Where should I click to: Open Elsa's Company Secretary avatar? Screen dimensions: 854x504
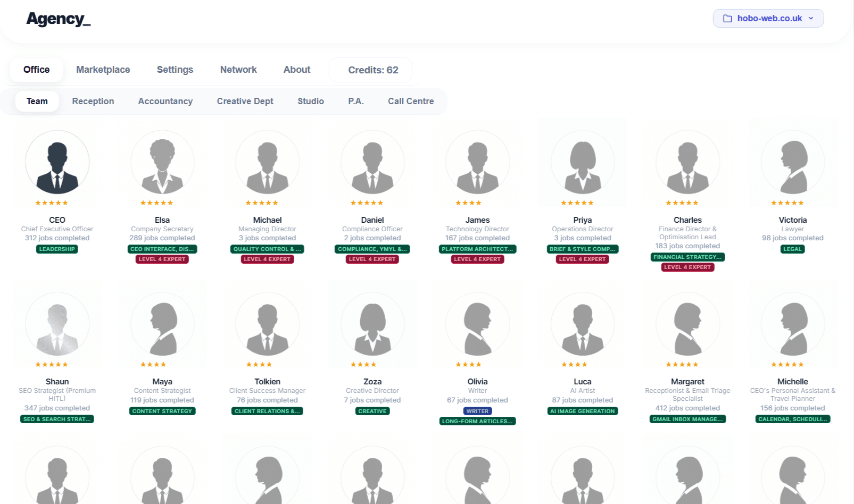coord(162,163)
